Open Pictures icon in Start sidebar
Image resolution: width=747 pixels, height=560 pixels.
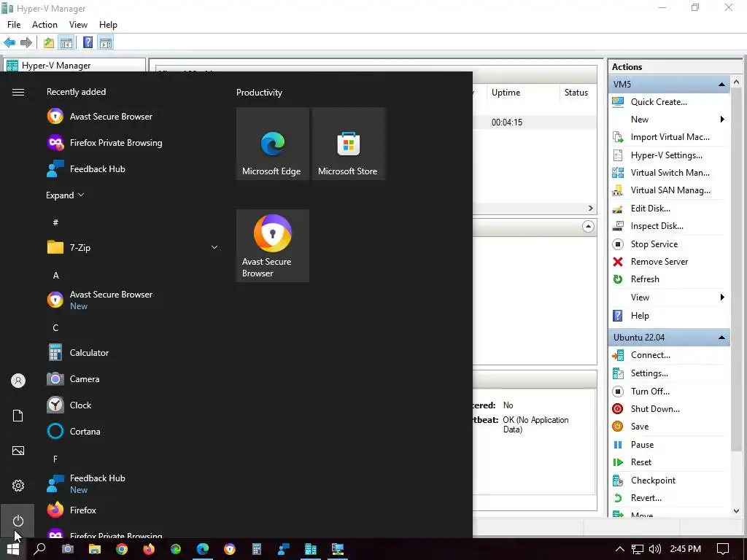[x=18, y=451]
